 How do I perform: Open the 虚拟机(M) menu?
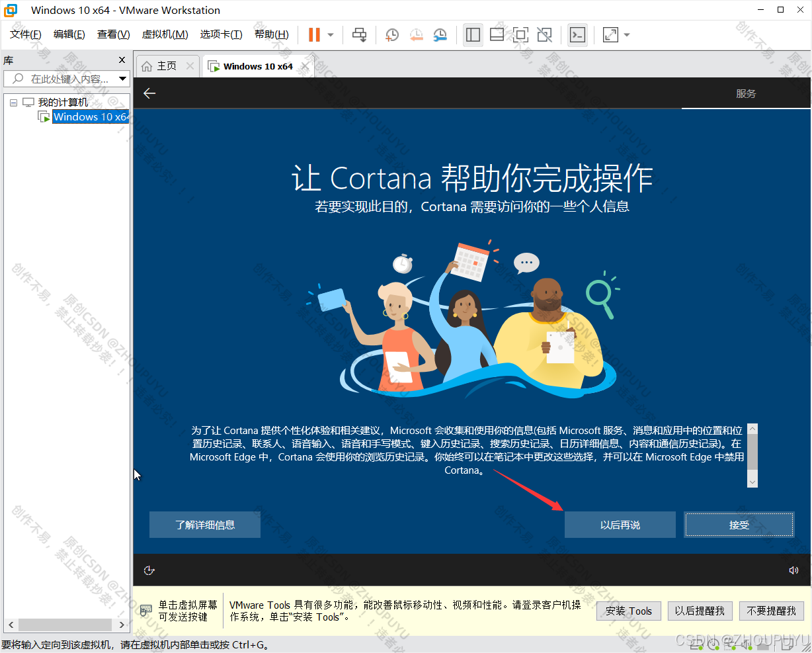tap(165, 34)
